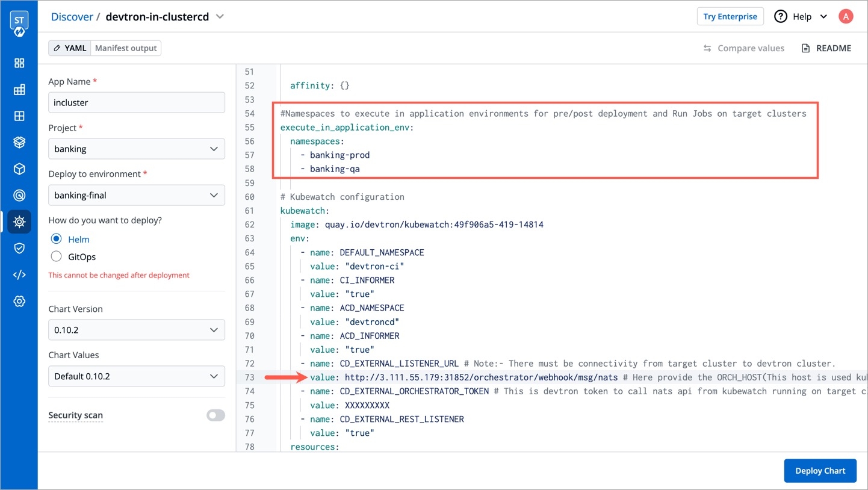The width and height of the screenshot is (868, 490).
Task: Click the Deploy Chart button
Action: tap(820, 471)
